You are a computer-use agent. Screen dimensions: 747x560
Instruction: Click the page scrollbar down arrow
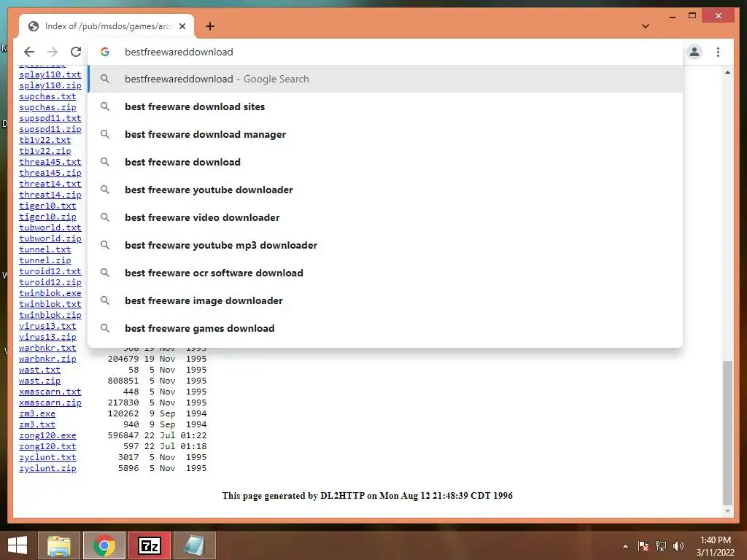pyautogui.click(x=727, y=511)
